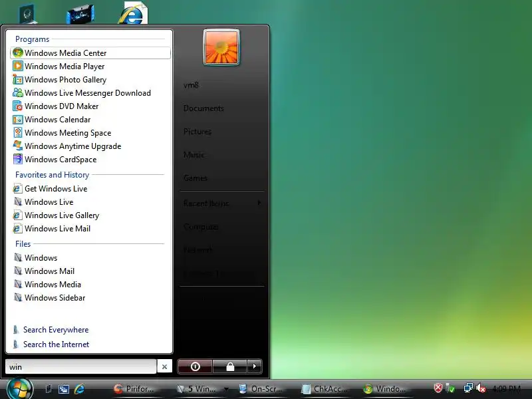The height and width of the screenshot is (399, 532).
Task: Open the vm8 user folder
Action: (x=191, y=85)
